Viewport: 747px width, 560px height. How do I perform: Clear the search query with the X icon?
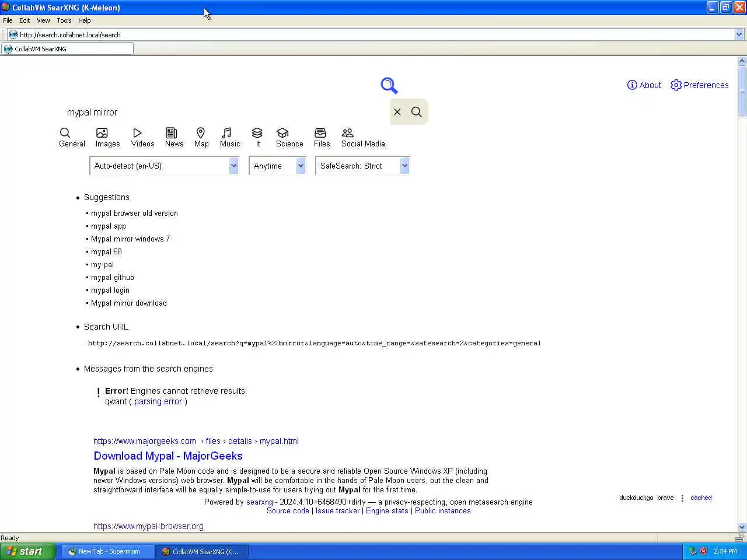[397, 112]
